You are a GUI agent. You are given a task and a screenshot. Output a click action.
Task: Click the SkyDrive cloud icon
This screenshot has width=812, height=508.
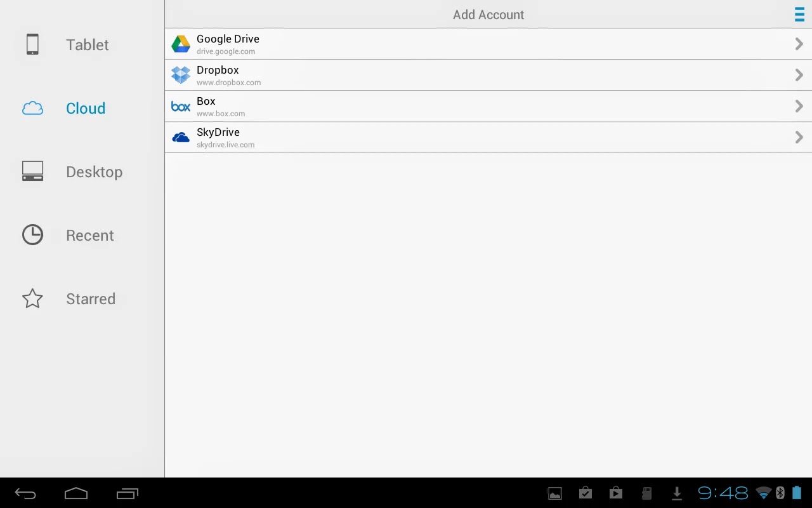(180, 137)
